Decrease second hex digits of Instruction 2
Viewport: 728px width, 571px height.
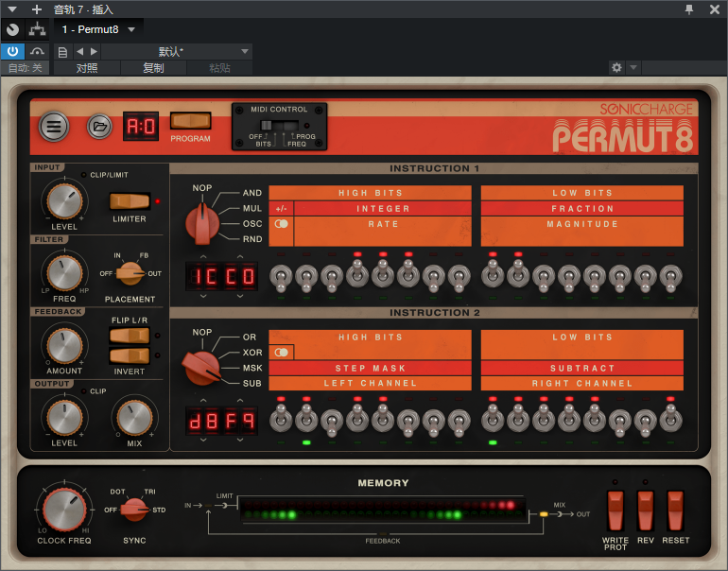[239, 440]
